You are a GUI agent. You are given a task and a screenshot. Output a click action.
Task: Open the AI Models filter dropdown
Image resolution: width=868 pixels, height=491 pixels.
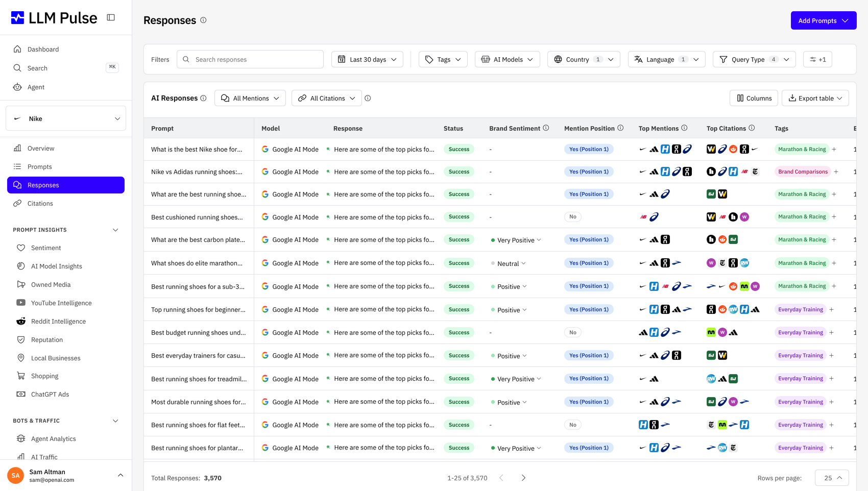(507, 59)
